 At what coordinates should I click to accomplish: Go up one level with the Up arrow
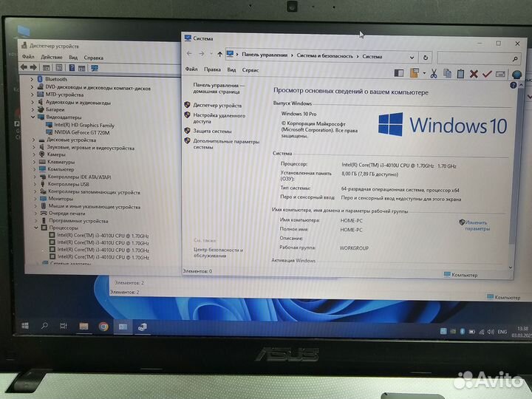(x=219, y=55)
